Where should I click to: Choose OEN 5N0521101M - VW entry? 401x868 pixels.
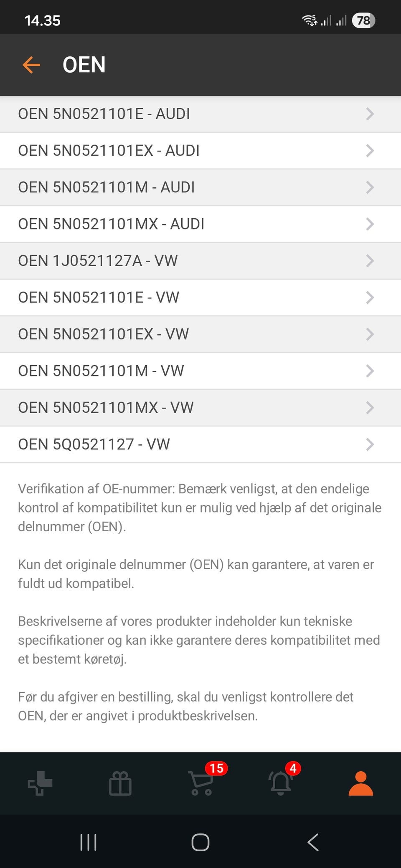[101, 371]
